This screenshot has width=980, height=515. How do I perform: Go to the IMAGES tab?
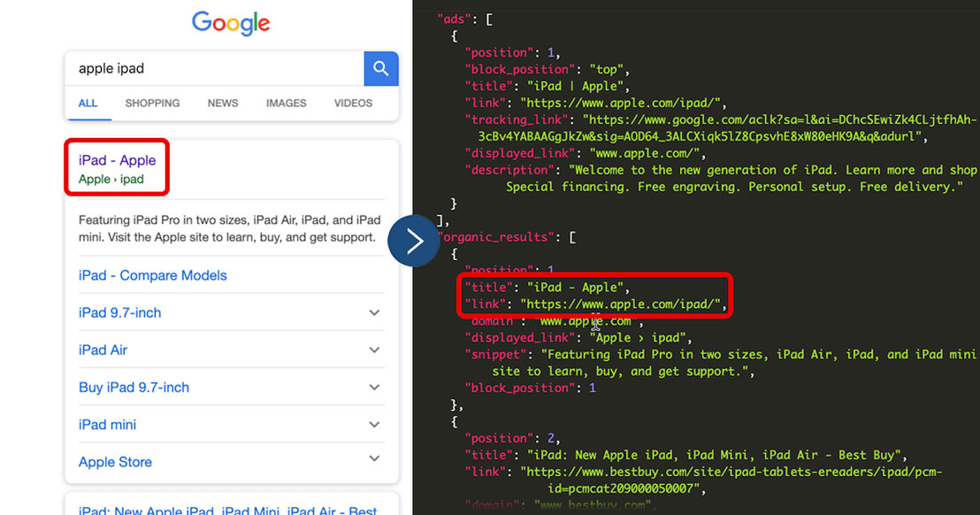click(x=286, y=103)
